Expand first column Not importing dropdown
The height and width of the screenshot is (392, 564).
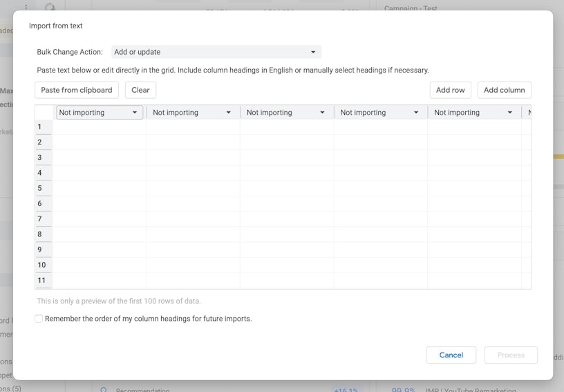pos(99,113)
